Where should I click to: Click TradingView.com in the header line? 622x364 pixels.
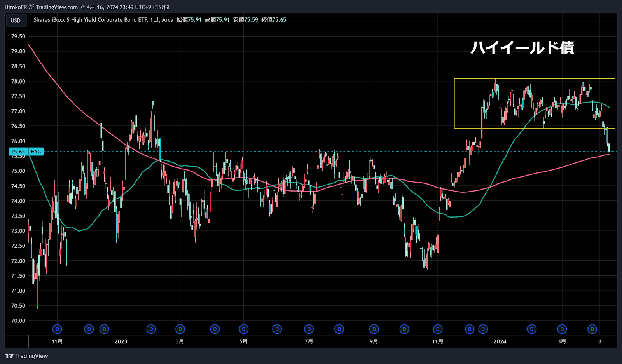pos(57,7)
